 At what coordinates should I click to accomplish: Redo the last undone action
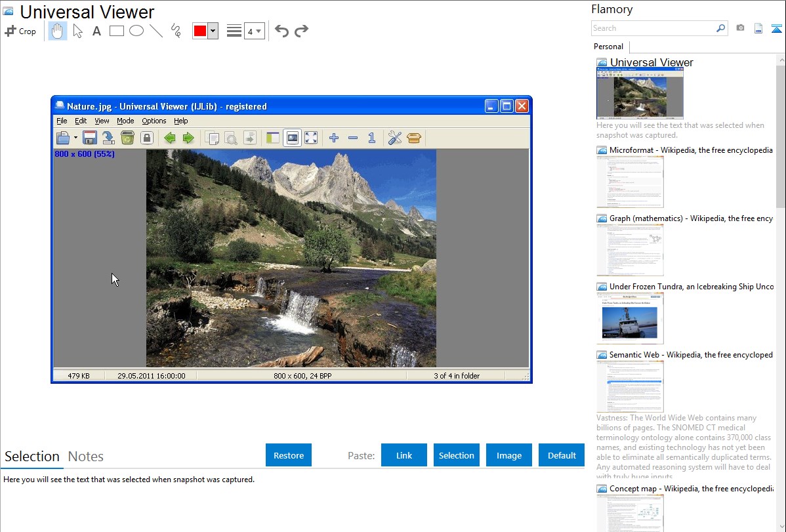(x=302, y=31)
